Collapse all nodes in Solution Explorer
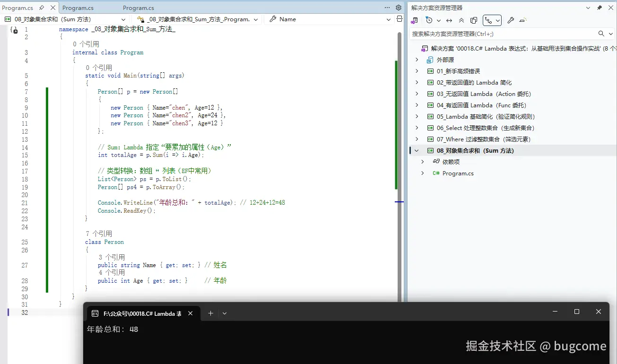 tap(461, 20)
